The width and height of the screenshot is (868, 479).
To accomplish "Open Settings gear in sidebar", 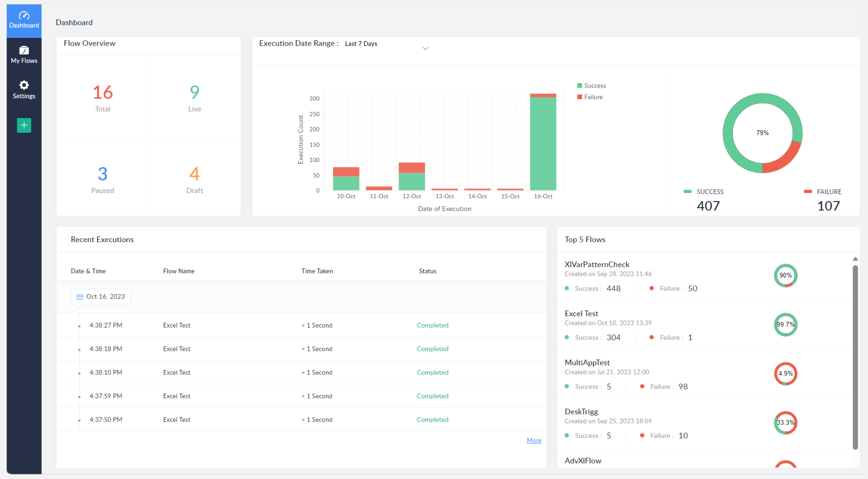I will point(24,85).
